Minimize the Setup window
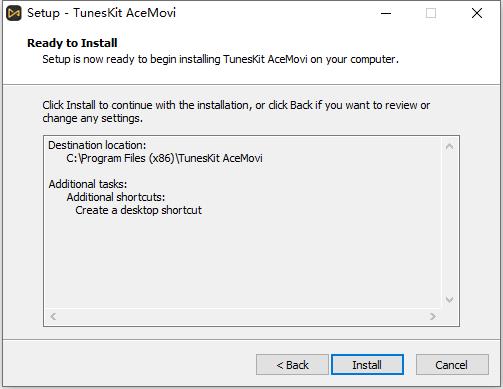This screenshot has width=503, height=389. (386, 13)
